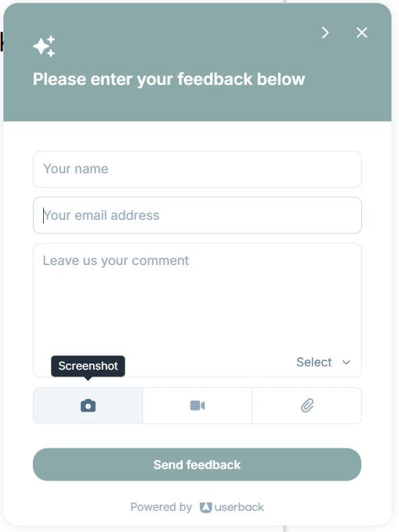The width and height of the screenshot is (399, 532).
Task: Click the heading Please enter your feedback below
Action: point(169,79)
